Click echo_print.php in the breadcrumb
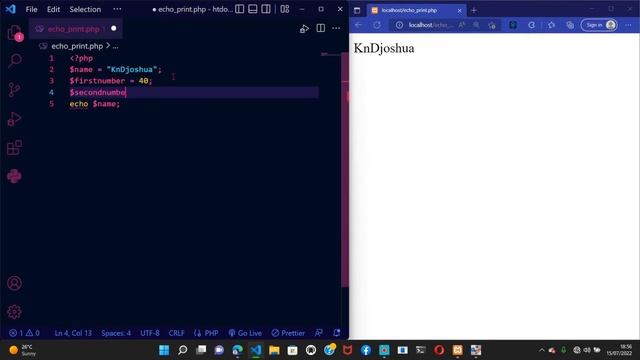Image resolution: width=640 pixels, height=360 pixels. [77, 46]
